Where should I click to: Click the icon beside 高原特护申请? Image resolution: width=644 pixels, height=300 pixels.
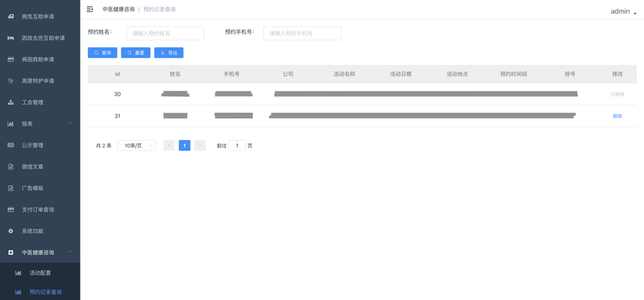(11, 81)
